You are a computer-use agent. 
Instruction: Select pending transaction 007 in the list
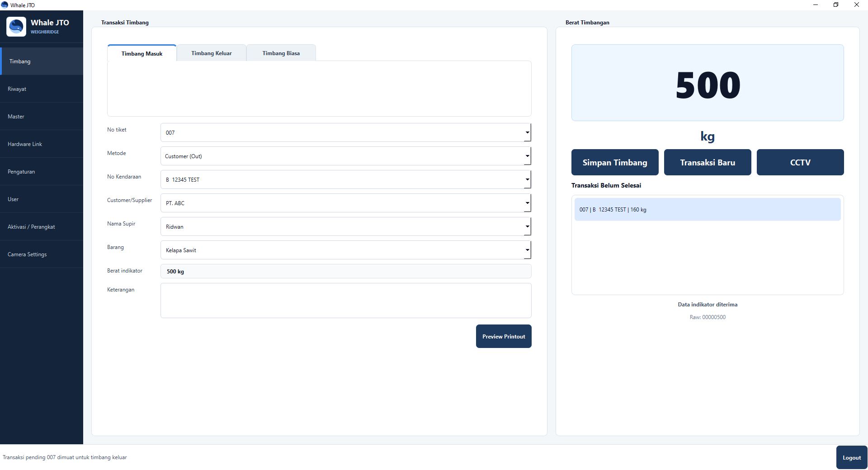(708, 210)
